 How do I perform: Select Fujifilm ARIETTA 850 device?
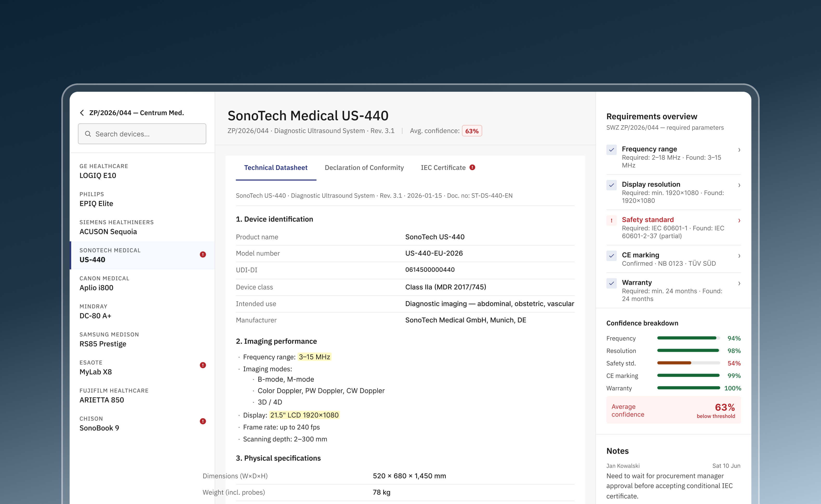coord(142,395)
